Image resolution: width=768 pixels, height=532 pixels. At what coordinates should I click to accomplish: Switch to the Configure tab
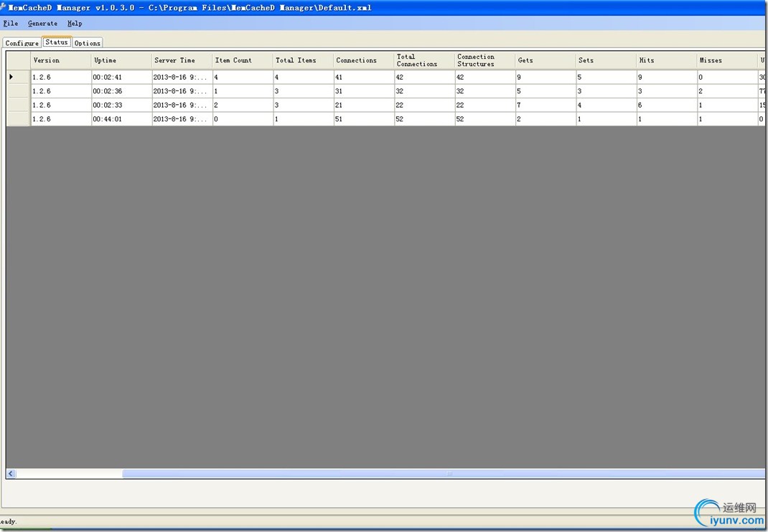coord(22,43)
